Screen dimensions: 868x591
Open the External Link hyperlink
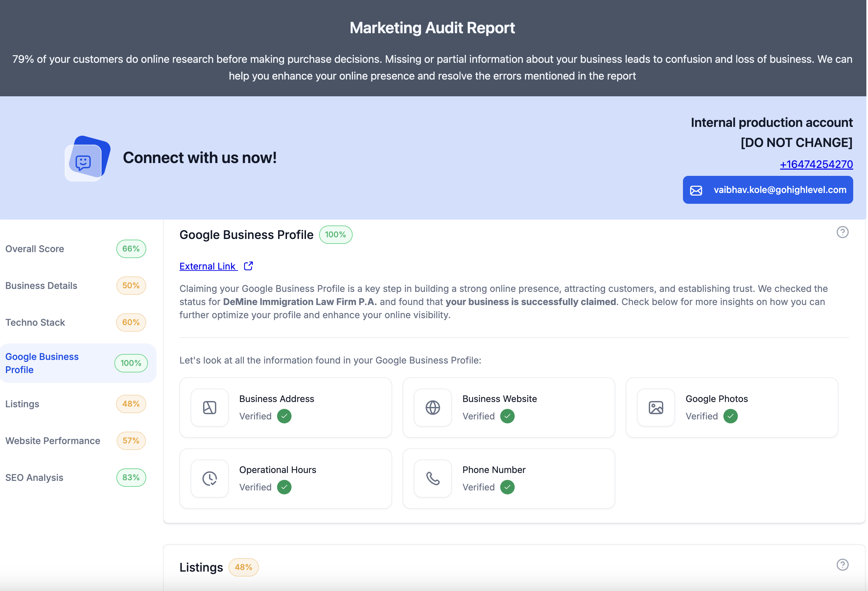point(208,266)
